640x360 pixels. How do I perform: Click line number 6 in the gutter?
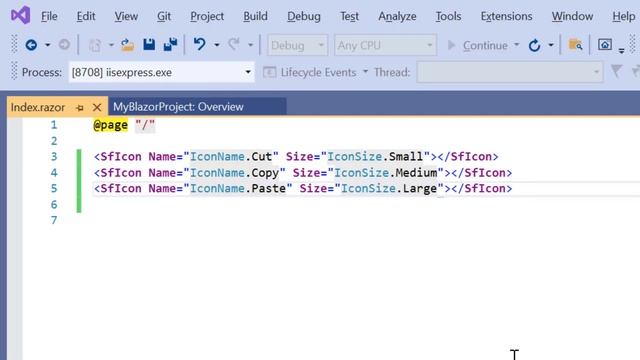(x=54, y=204)
